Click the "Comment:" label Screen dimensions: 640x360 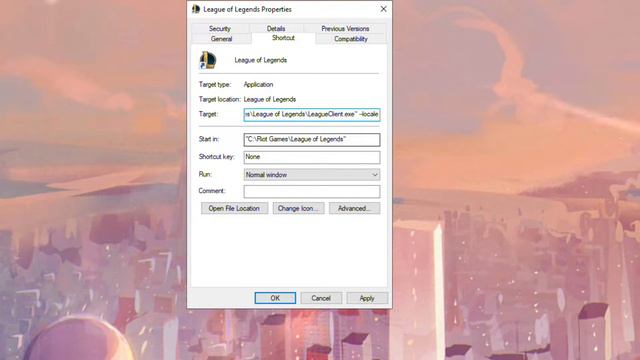(212, 191)
